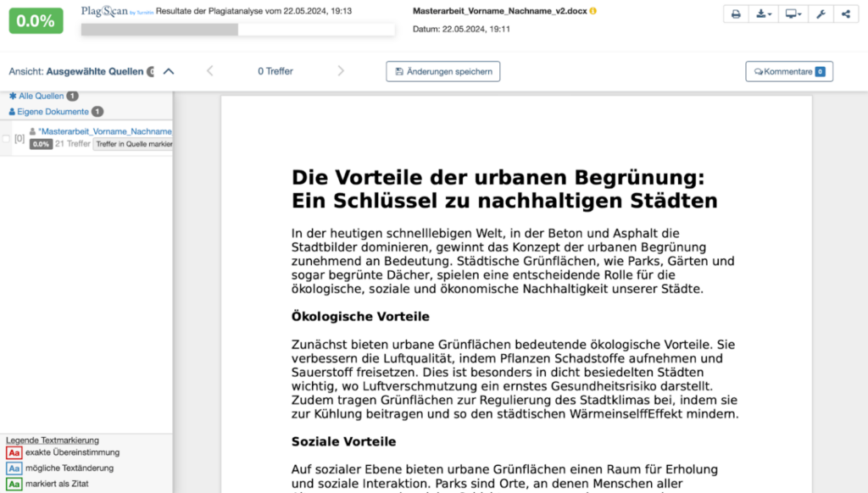Click the Legende Textmarkierung heading

pyautogui.click(x=53, y=440)
